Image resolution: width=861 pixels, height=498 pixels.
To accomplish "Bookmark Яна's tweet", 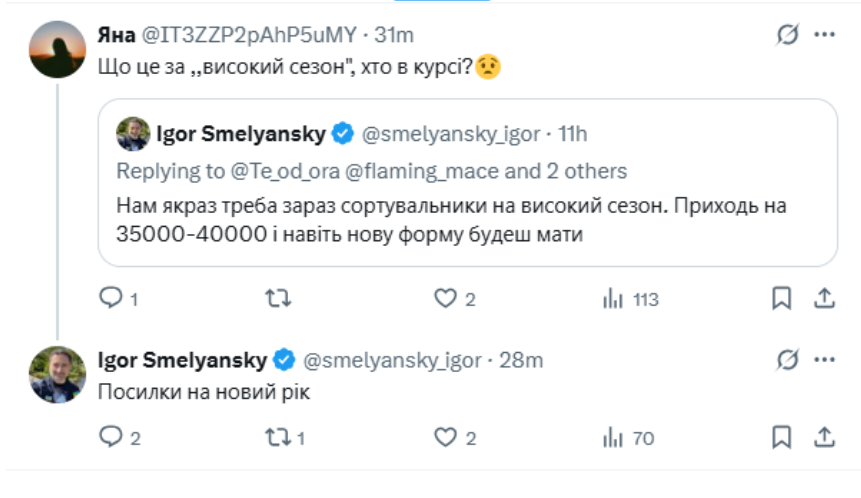I will pos(782,298).
